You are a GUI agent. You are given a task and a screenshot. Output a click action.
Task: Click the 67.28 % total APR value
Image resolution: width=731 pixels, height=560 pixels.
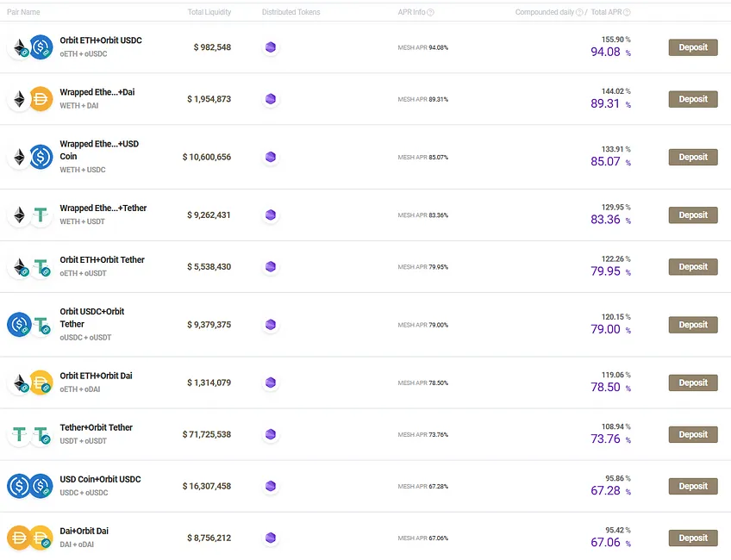click(610, 490)
